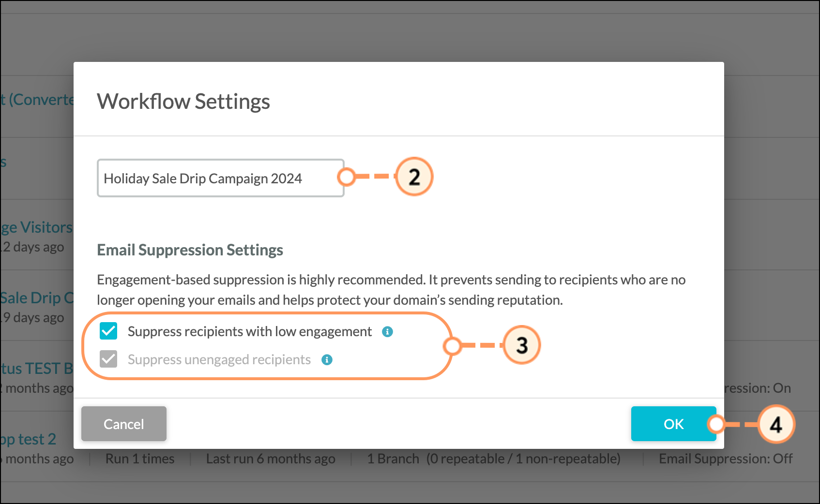Click the Workflow Settings dialog title
The height and width of the screenshot is (504, 820).
coord(183,102)
